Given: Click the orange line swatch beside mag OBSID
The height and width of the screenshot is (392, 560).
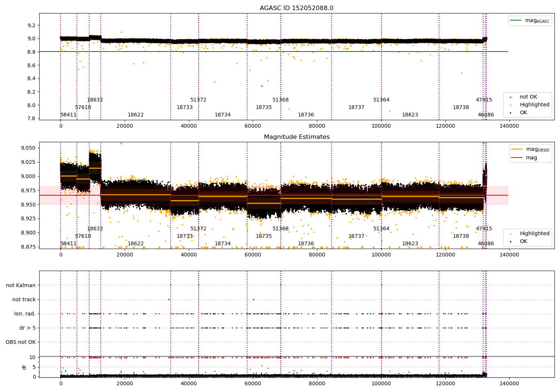Looking at the screenshot, I should point(517,149).
